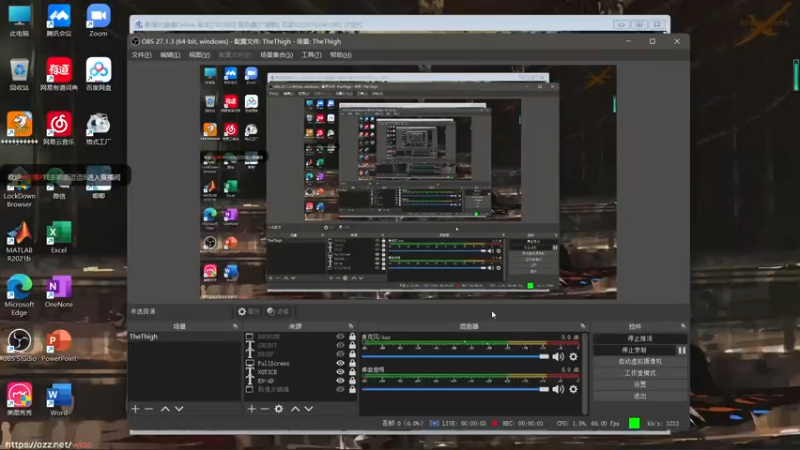This screenshot has width=800, height=450.
Task: Move the source up in the list
Action: point(295,409)
